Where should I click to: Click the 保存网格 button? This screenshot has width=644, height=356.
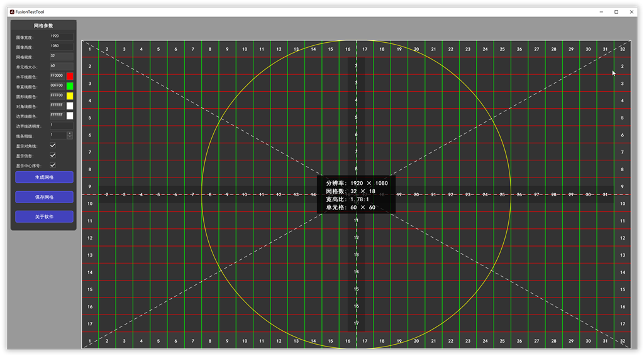pos(45,197)
